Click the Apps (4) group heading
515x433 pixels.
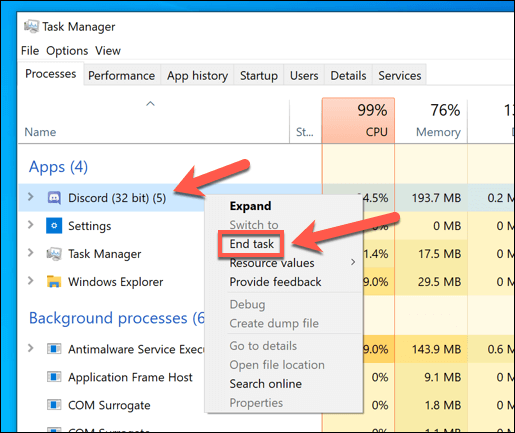point(58,167)
